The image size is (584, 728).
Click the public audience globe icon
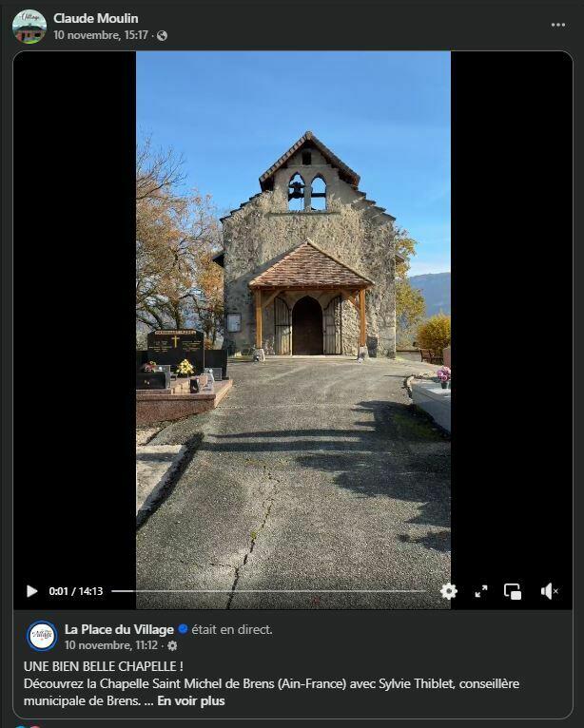[x=162, y=36]
